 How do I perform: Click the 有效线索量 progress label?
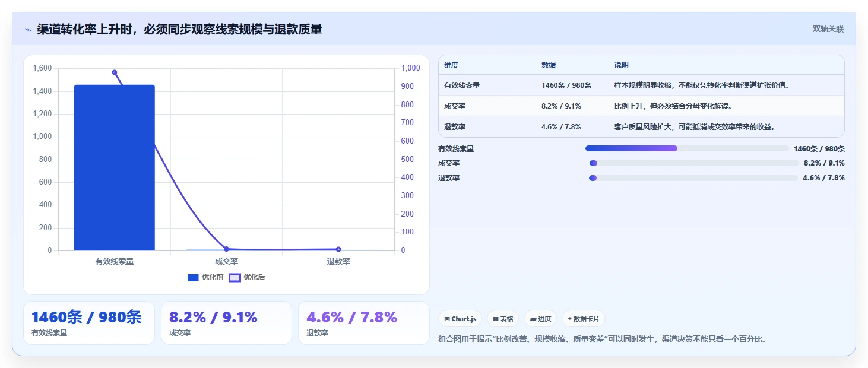(456, 149)
